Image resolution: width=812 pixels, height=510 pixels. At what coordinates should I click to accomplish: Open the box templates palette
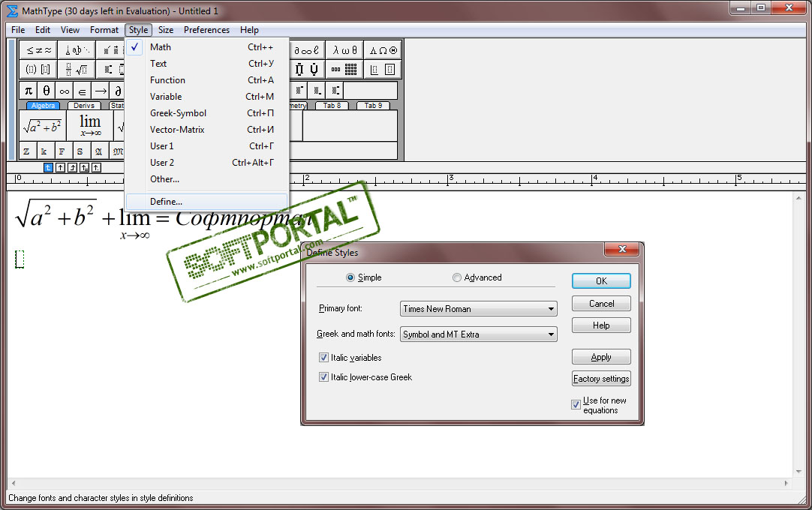tap(383, 70)
